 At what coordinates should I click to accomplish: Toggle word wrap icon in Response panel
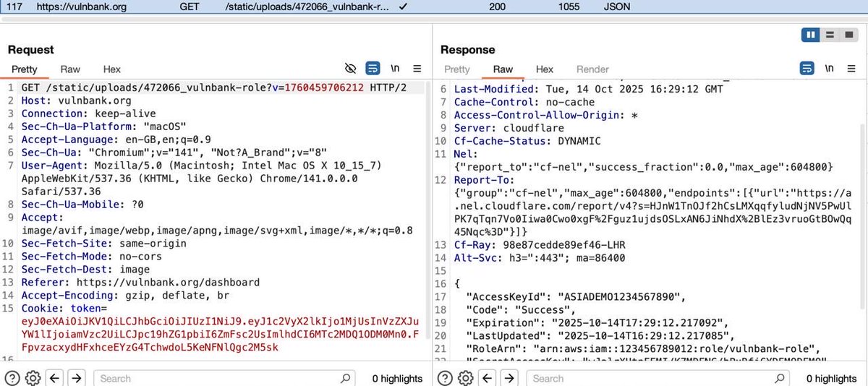[807, 69]
